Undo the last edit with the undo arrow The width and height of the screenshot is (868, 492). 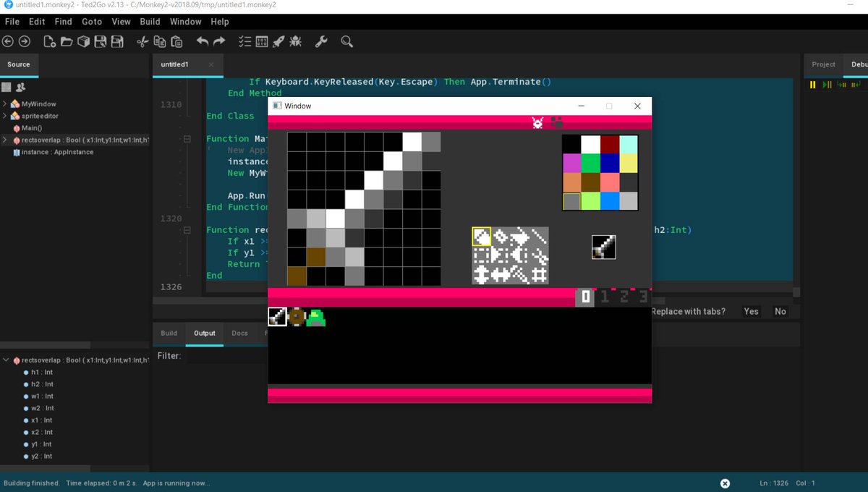203,41
